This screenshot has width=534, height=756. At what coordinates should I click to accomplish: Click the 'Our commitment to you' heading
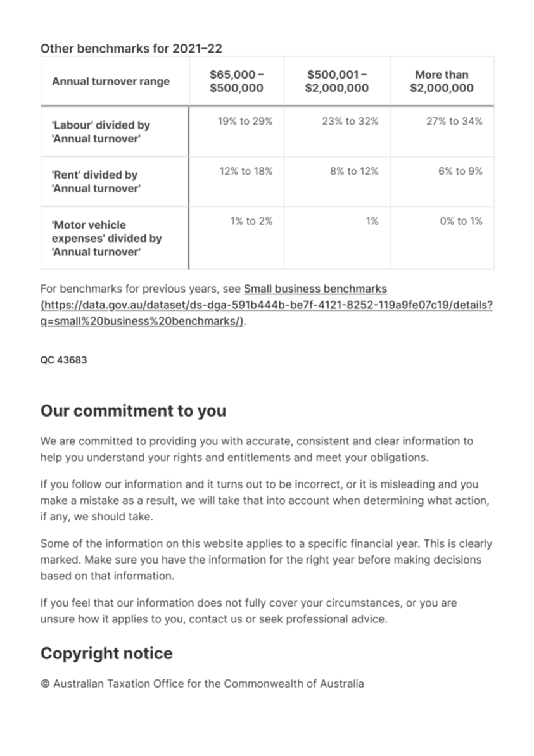[x=133, y=411]
